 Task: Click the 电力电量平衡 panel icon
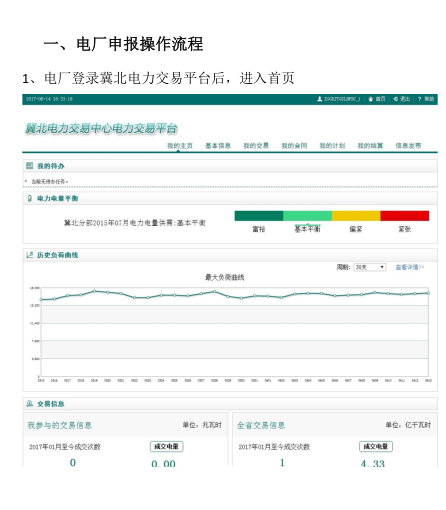30,198
